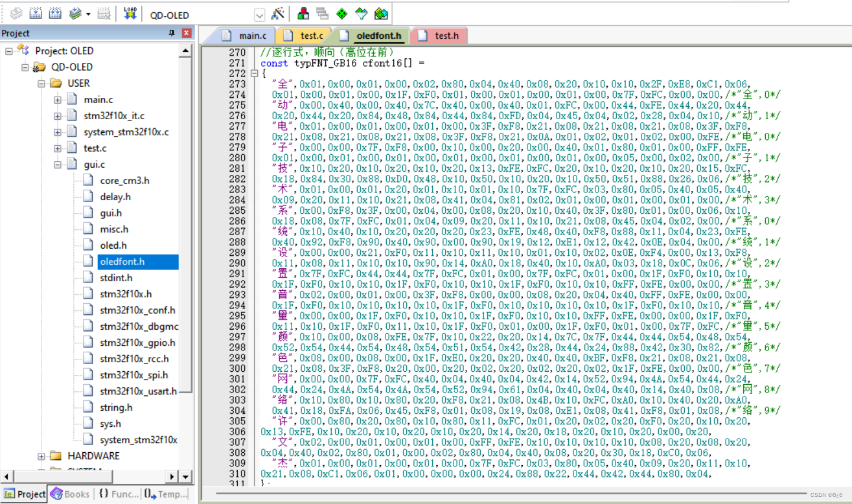Collapse the gui.c tree node

pos(58,165)
